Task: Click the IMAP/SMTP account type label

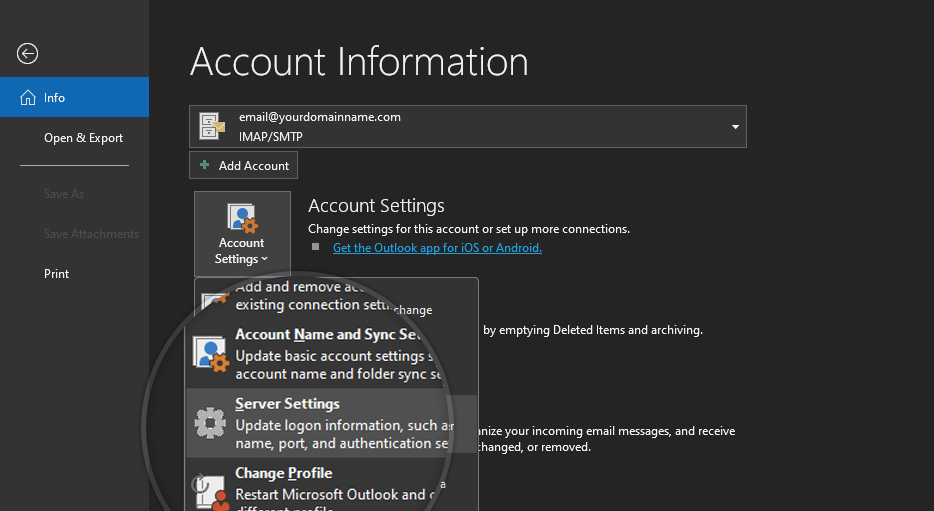Action: (x=270, y=137)
